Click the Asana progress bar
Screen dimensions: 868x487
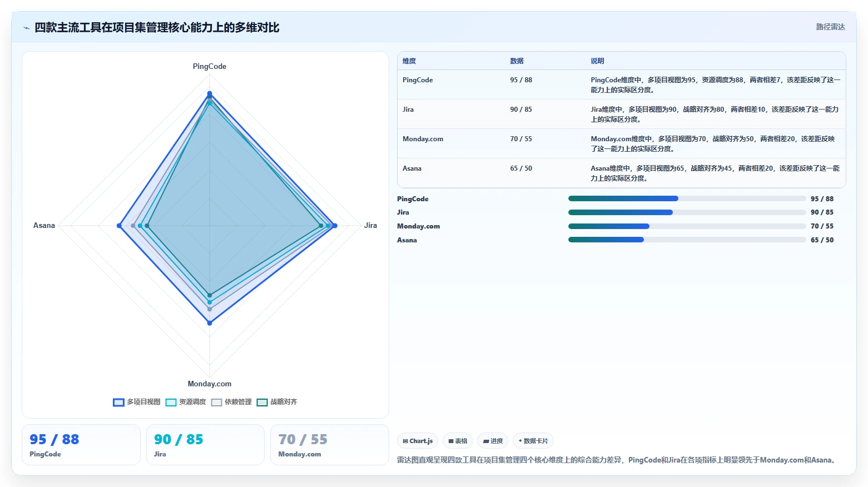(x=687, y=240)
